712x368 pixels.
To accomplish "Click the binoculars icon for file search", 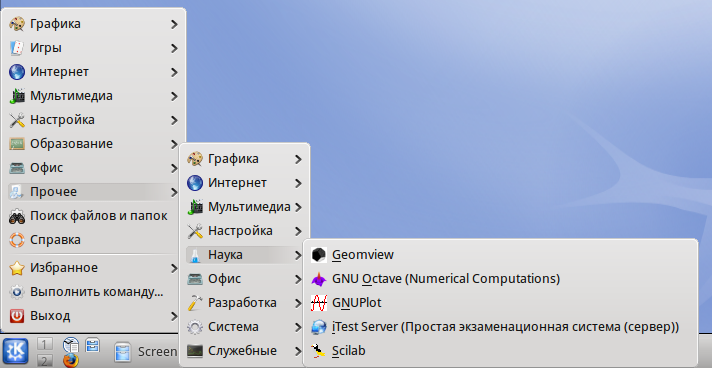I will click(x=17, y=216).
